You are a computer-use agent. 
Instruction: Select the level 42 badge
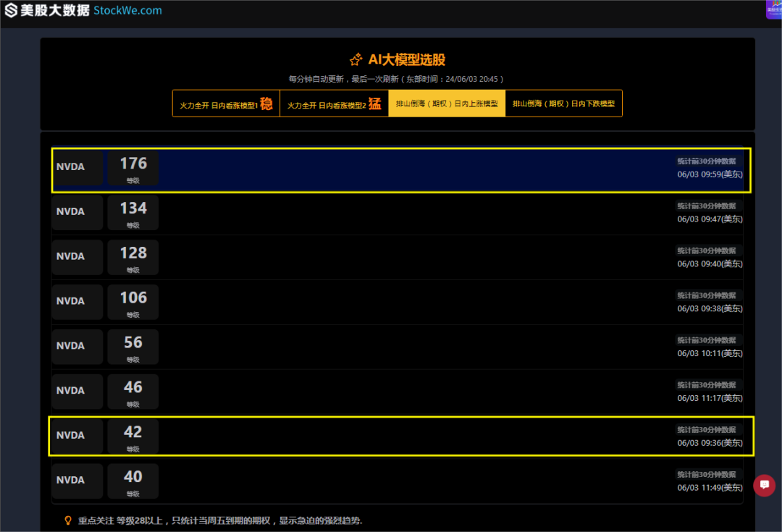click(x=133, y=436)
